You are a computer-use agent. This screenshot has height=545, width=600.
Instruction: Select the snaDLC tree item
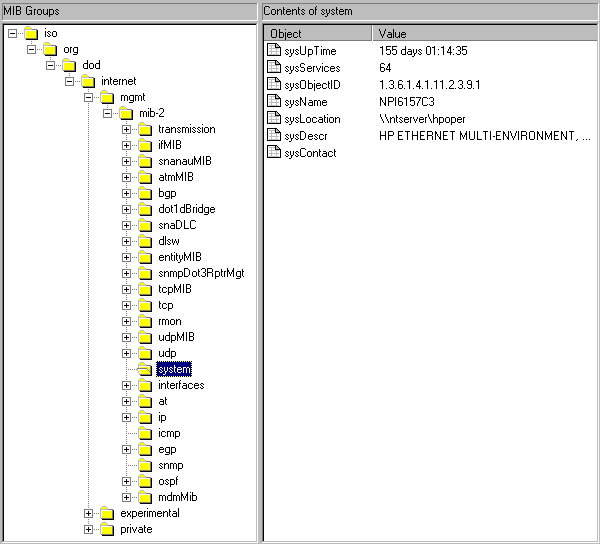177,225
